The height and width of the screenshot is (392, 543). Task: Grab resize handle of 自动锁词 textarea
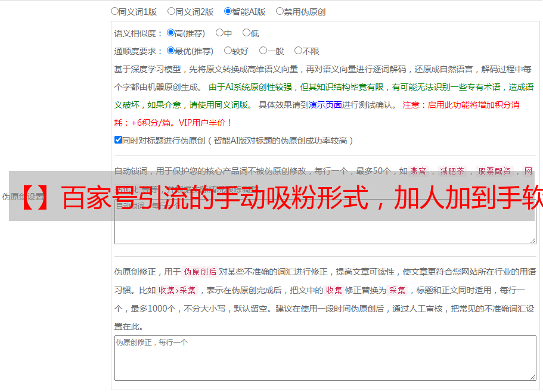point(533,241)
